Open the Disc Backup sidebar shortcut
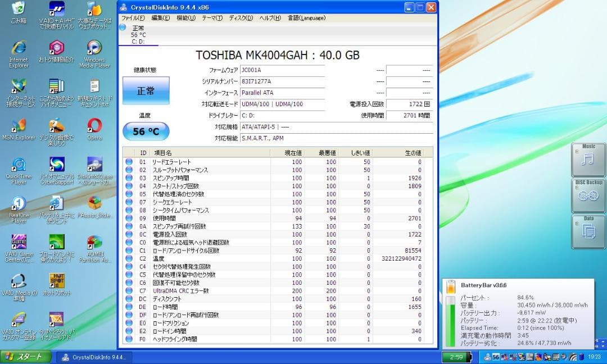The height and width of the screenshot is (364, 607). 588,195
